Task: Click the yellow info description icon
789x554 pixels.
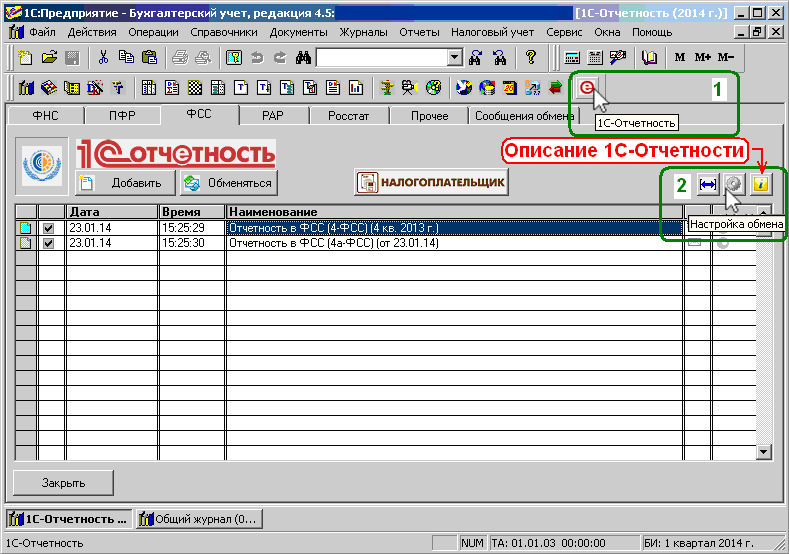Action: coord(762,185)
